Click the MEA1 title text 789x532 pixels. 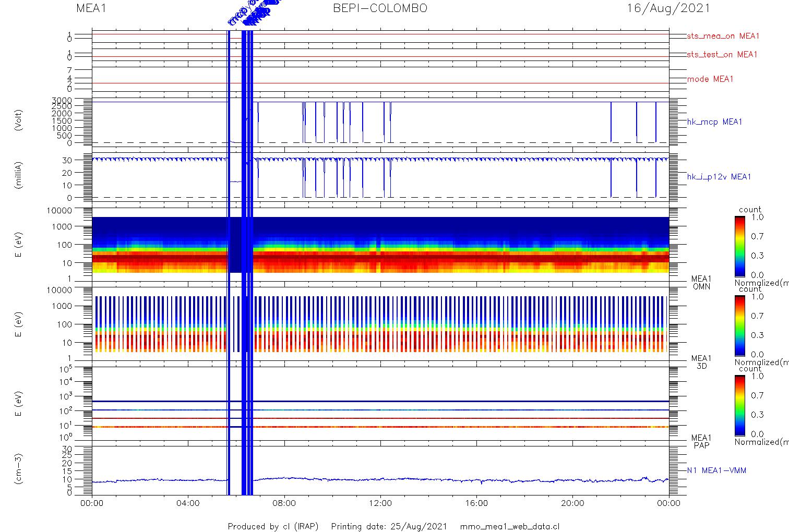click(91, 8)
